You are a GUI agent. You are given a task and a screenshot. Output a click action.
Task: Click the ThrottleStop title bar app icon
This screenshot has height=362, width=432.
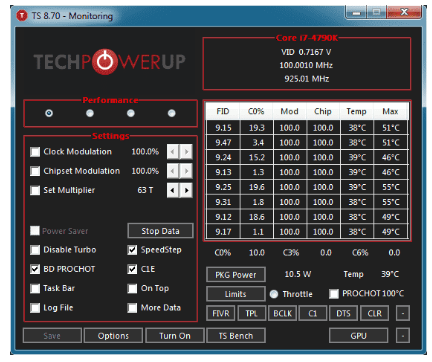tap(22, 15)
